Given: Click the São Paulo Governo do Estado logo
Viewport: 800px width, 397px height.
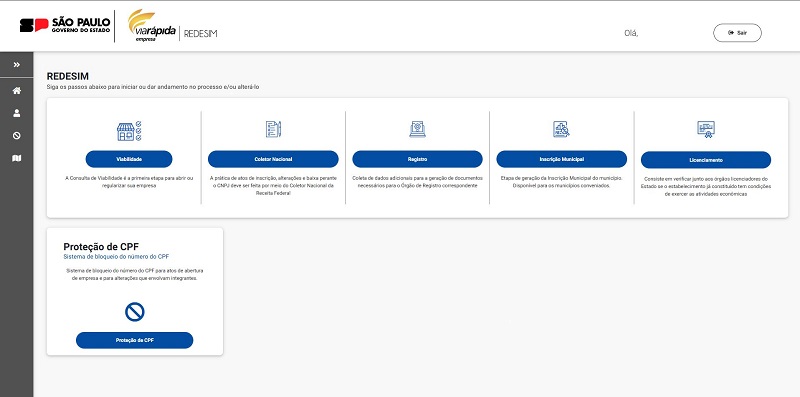Looking at the screenshot, I should (x=65, y=26).
